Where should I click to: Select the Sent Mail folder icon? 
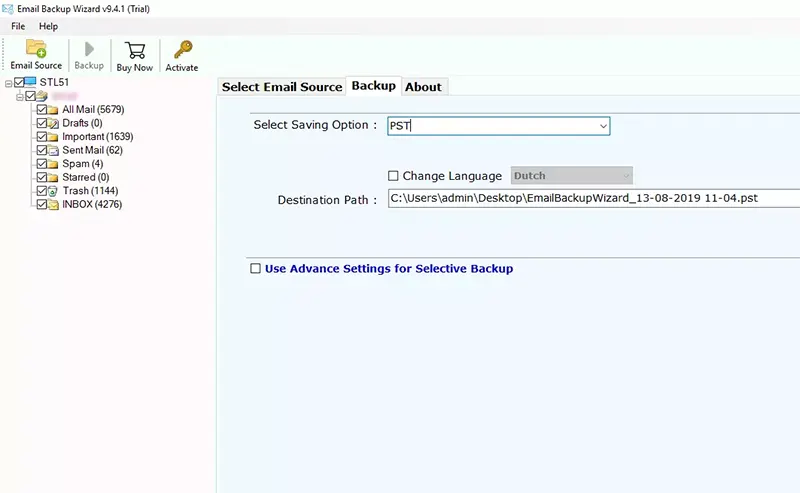pyautogui.click(x=53, y=150)
